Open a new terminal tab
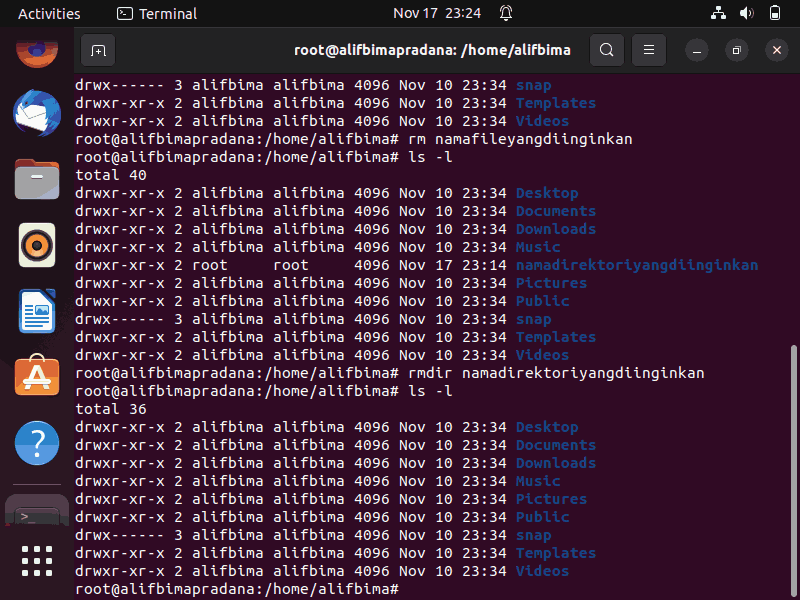 [x=98, y=50]
